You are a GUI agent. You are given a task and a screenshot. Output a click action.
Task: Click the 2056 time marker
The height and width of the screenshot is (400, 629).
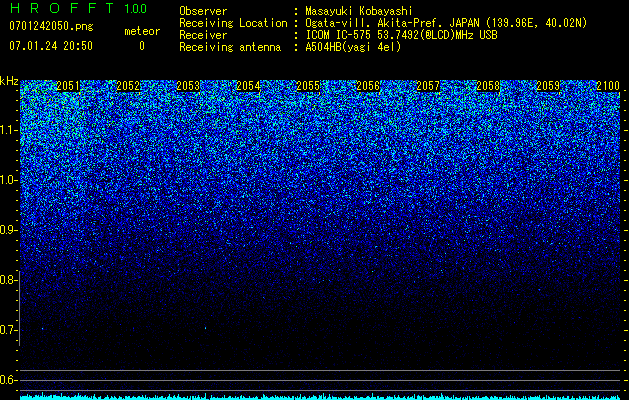click(368, 86)
